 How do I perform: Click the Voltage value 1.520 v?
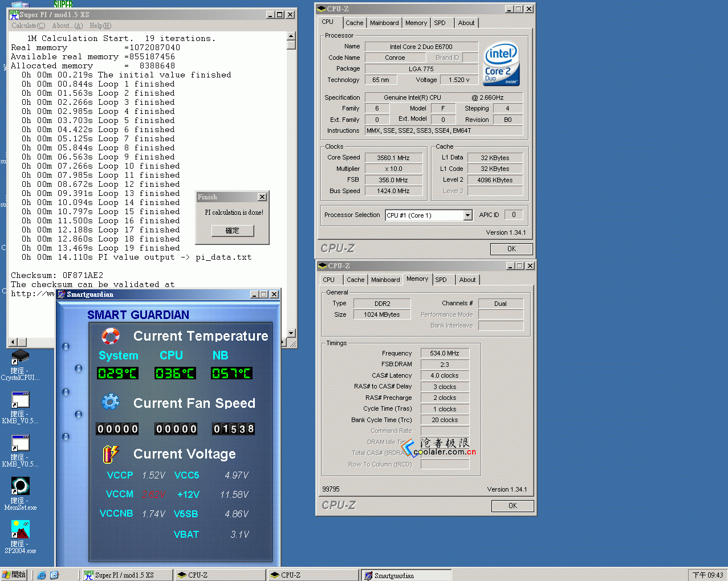459,80
